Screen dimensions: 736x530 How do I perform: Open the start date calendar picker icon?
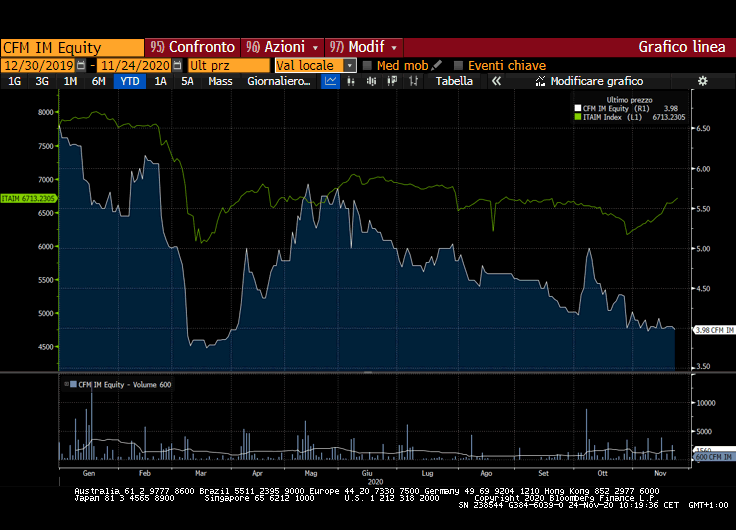tap(81, 65)
